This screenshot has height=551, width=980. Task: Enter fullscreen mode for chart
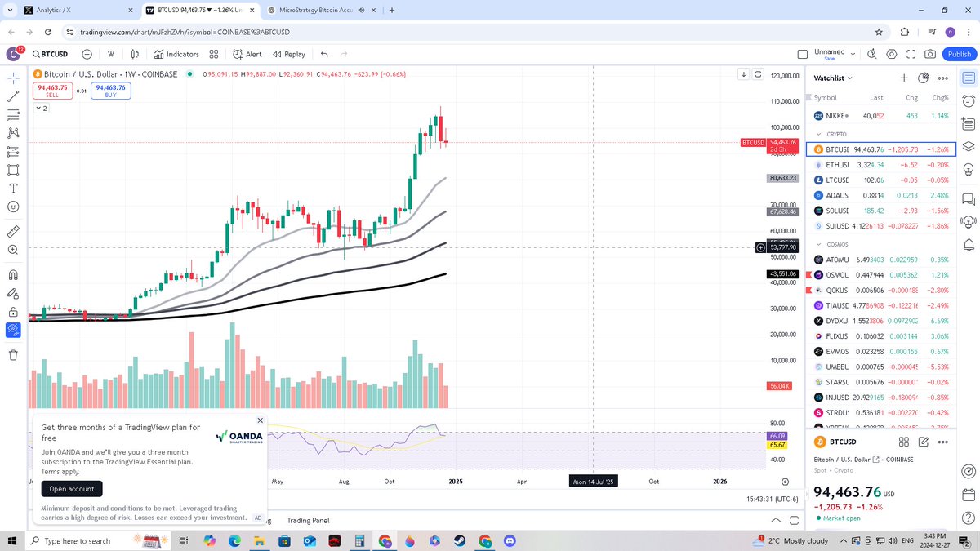(911, 54)
